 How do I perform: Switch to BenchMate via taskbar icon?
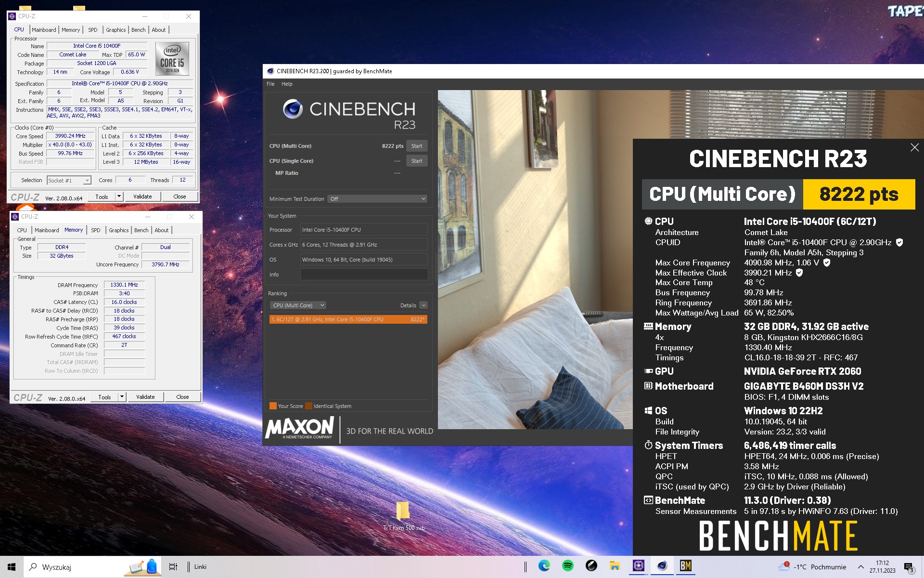click(685, 566)
